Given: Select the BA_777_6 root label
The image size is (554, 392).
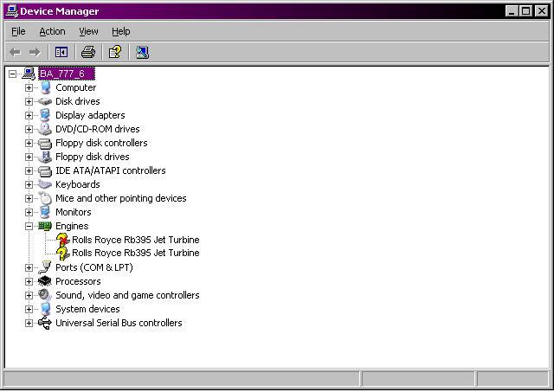Looking at the screenshot, I should [x=67, y=74].
